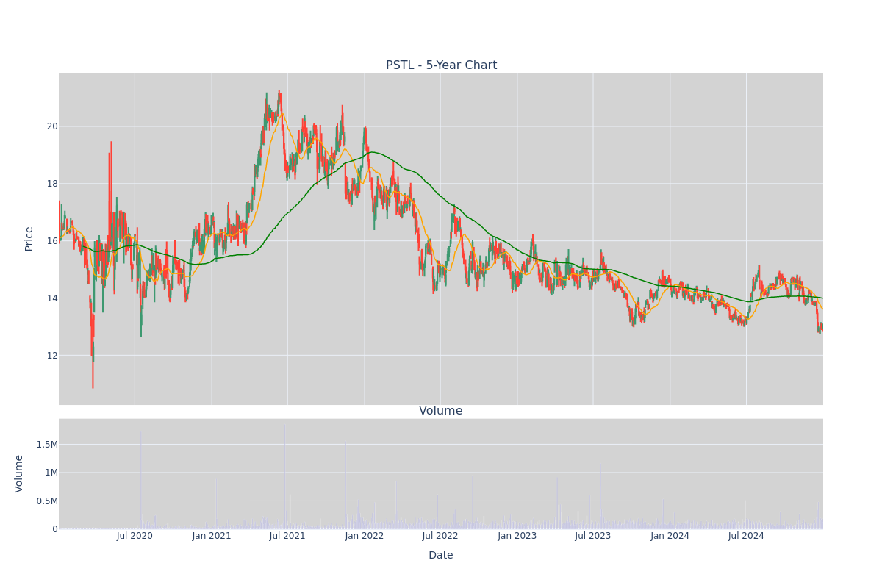Click the price tick label "12"
882x588 pixels.
pyautogui.click(x=52, y=356)
